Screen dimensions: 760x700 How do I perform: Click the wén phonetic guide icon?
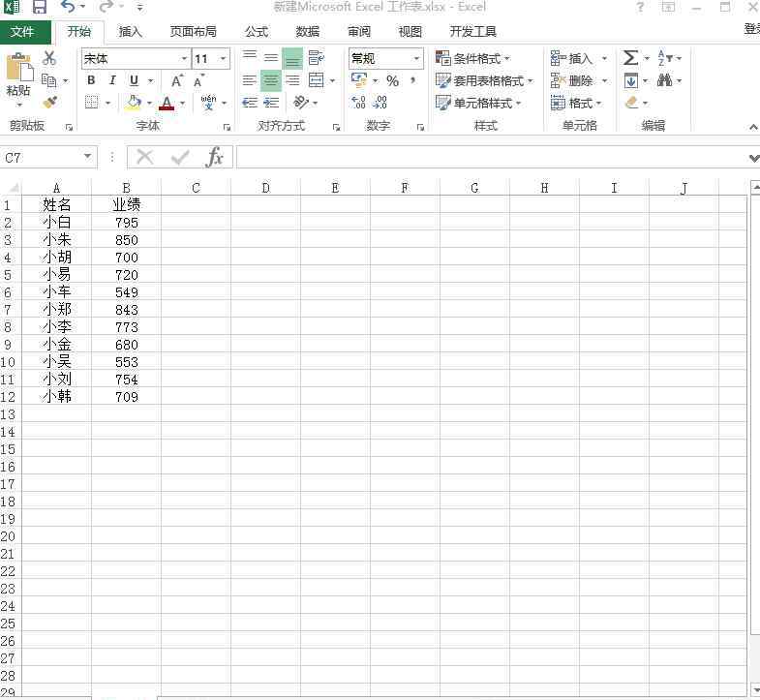208,103
